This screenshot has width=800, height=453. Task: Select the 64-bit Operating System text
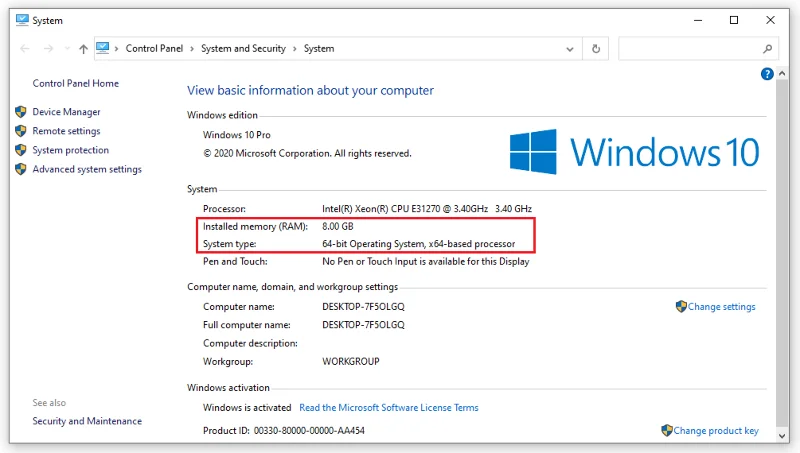point(418,244)
